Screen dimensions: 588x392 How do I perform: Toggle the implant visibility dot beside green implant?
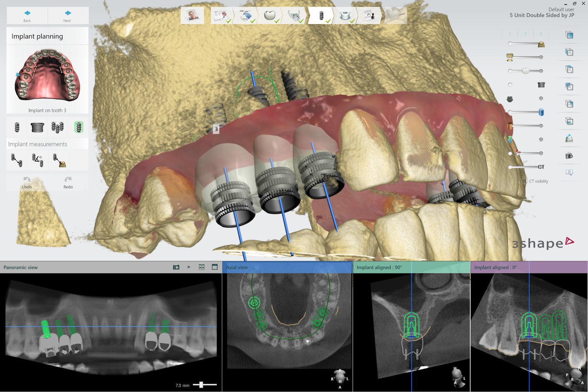pos(541,139)
